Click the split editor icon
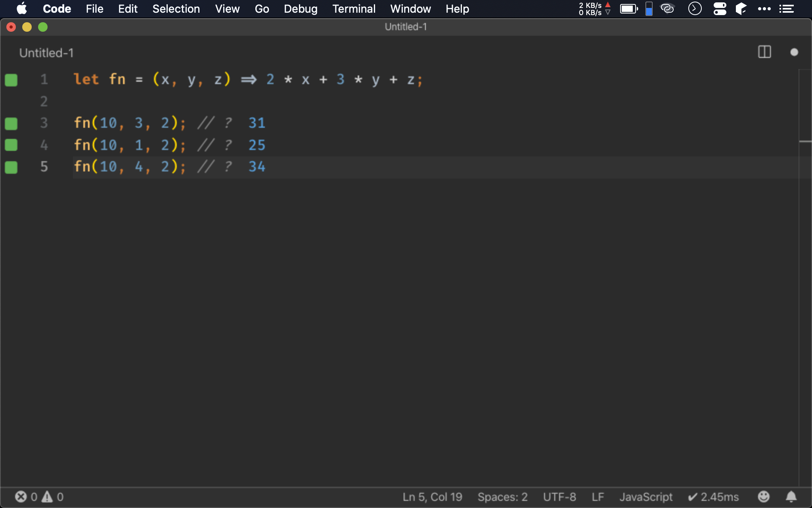 pos(764,52)
